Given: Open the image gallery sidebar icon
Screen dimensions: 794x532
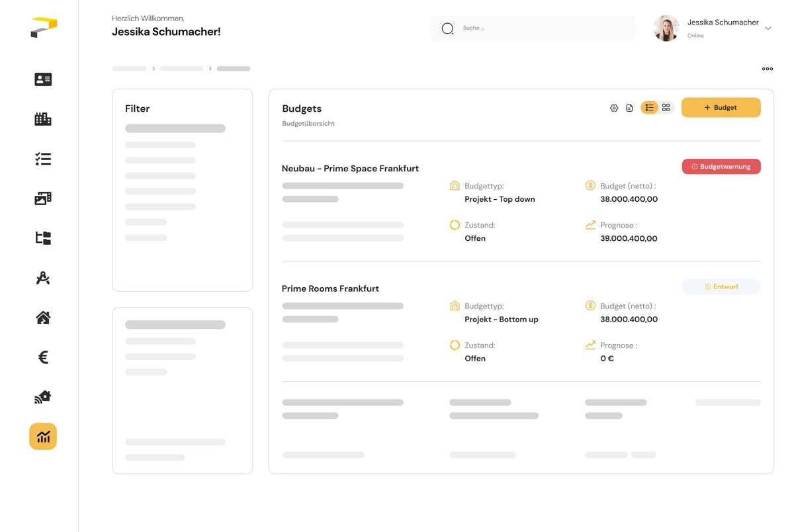Looking at the screenshot, I should [43, 199].
